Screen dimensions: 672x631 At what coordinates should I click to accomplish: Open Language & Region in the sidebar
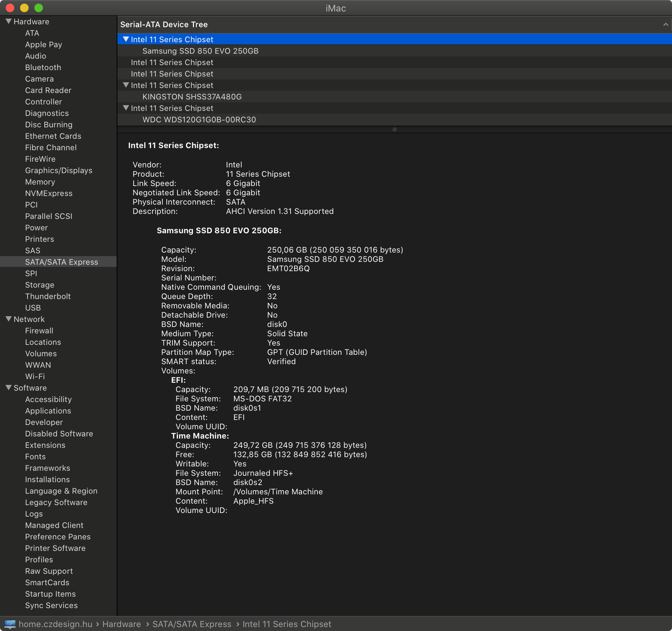click(61, 491)
